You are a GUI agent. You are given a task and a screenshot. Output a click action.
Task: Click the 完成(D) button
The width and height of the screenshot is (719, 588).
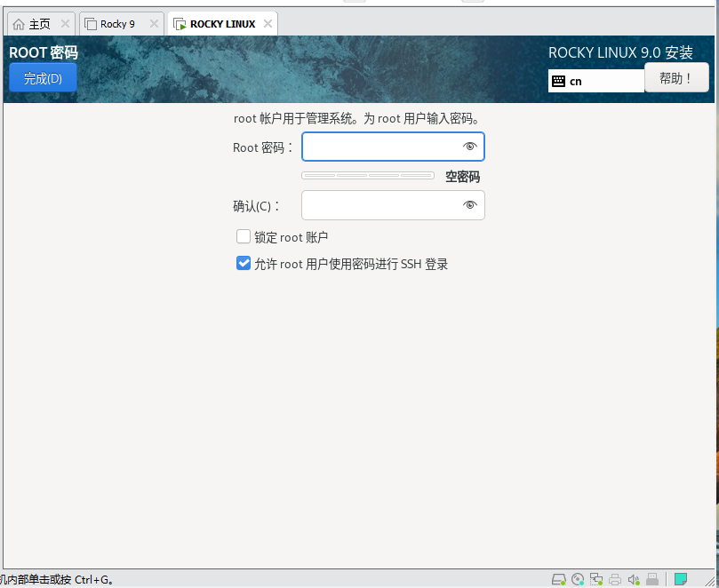(43, 78)
